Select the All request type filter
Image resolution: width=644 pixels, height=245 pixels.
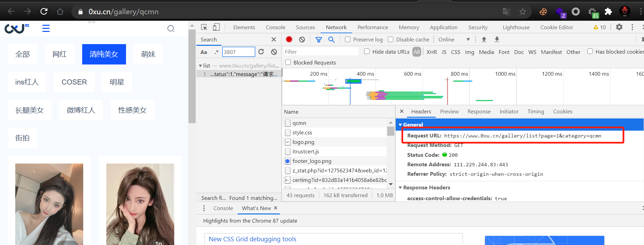pyautogui.click(x=417, y=52)
